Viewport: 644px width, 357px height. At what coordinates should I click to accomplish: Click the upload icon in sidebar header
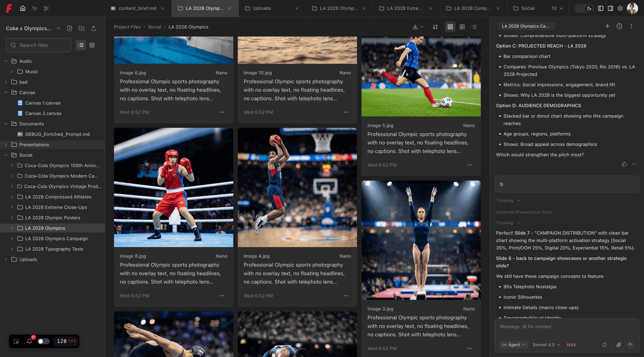(x=94, y=29)
